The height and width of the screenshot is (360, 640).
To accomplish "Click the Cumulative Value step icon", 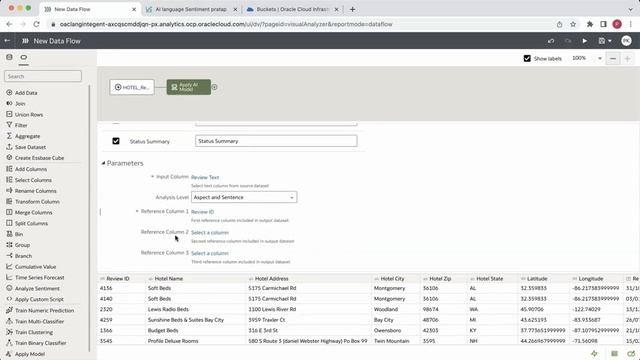I will click(x=9, y=267).
